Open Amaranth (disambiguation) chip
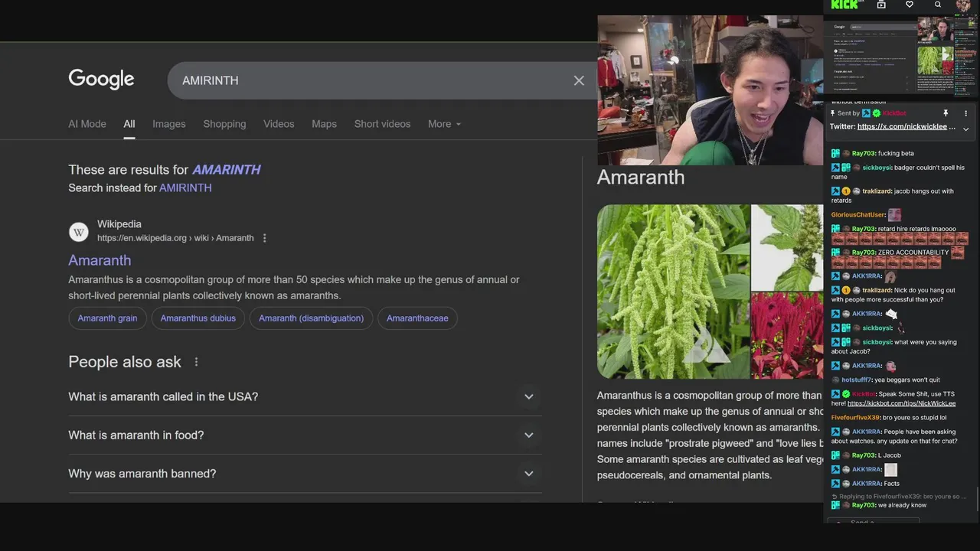This screenshot has height=551, width=980. point(311,318)
